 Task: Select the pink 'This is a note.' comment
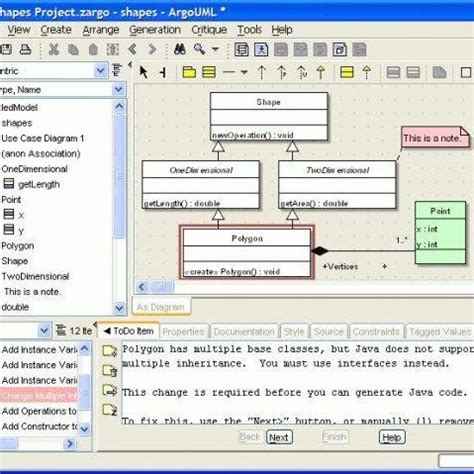(x=435, y=137)
